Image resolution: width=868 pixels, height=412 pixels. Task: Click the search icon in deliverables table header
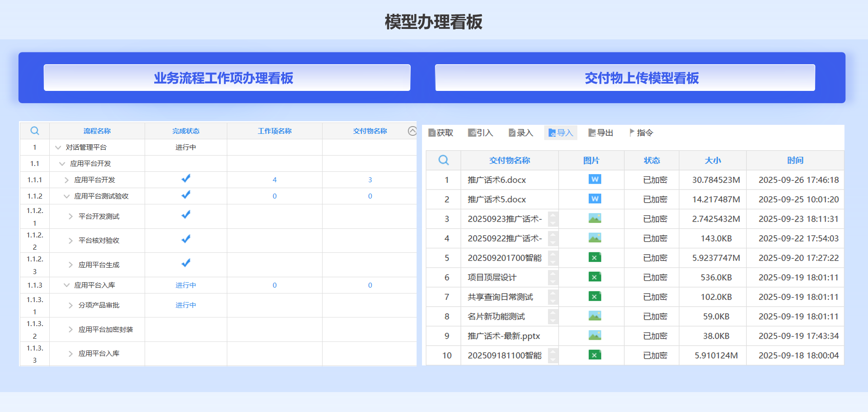(x=443, y=160)
